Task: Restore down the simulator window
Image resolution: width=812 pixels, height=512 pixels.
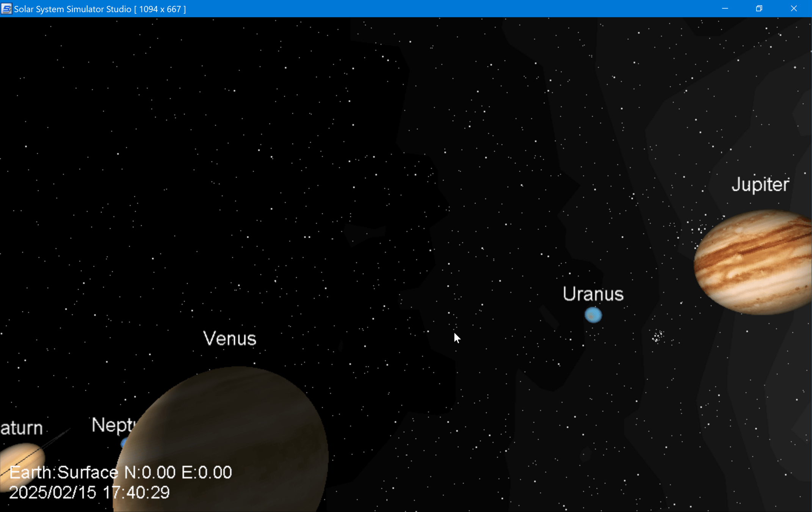Action: pyautogui.click(x=759, y=8)
